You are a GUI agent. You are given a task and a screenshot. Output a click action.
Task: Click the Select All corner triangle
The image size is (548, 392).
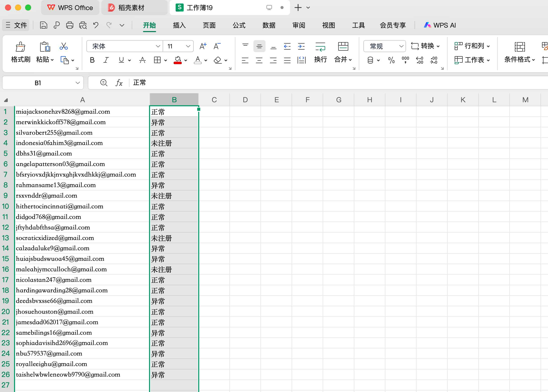[x=6, y=100]
